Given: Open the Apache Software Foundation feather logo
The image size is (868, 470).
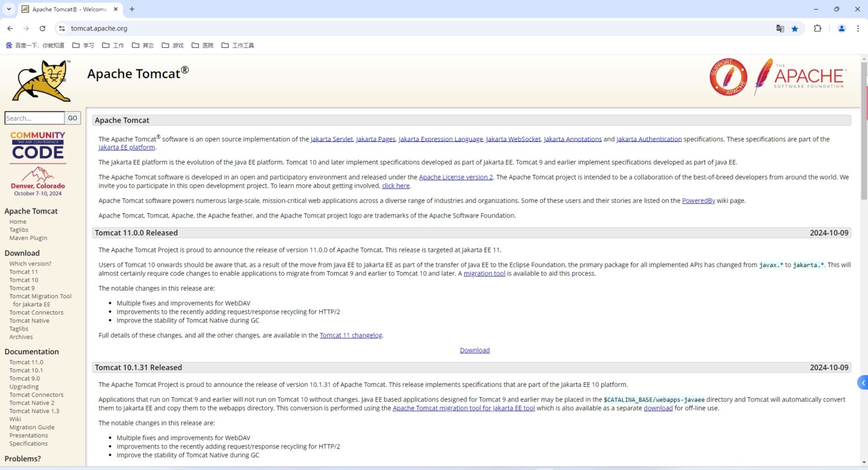Looking at the screenshot, I should coord(800,77).
